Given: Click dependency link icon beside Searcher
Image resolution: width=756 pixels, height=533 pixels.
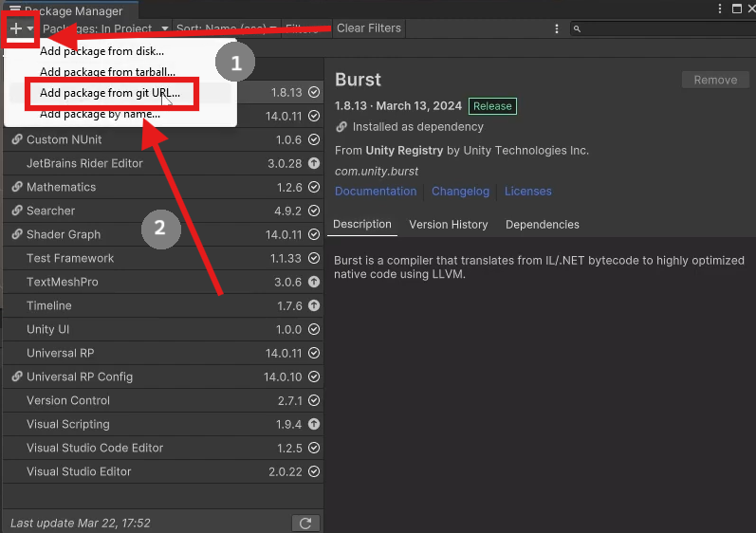Looking at the screenshot, I should pyautogui.click(x=17, y=211).
